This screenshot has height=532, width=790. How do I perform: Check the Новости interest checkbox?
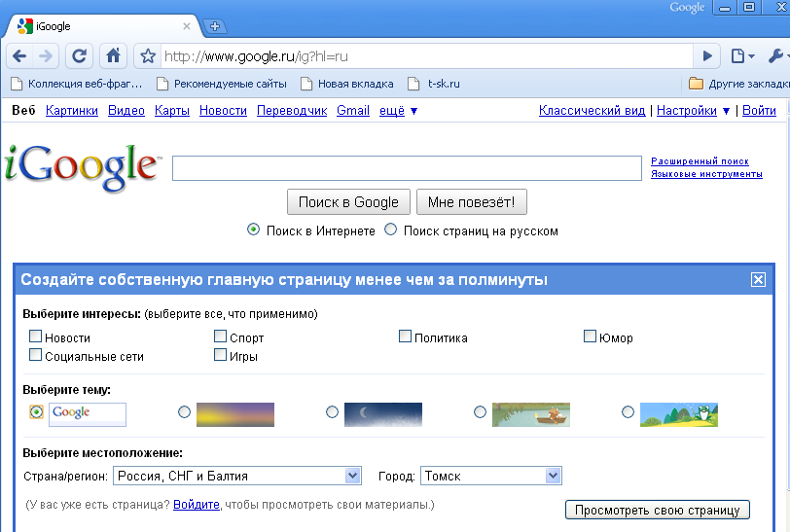[35, 337]
